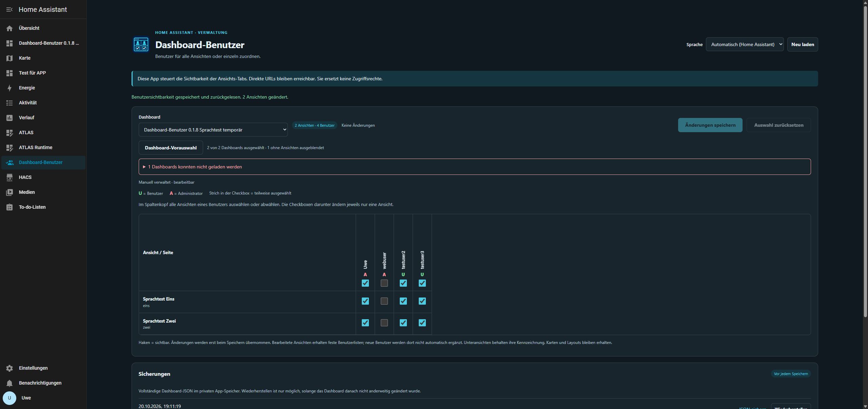Open the Aktivität list icon
Image resolution: width=868 pixels, height=409 pixels.
(x=9, y=103)
